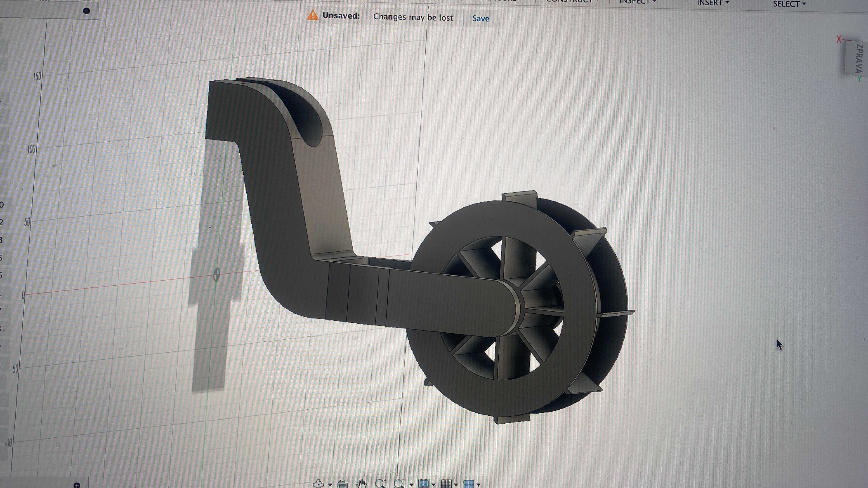This screenshot has width=868, height=488.
Task: Click the Orbit tool icon
Action: [318, 484]
